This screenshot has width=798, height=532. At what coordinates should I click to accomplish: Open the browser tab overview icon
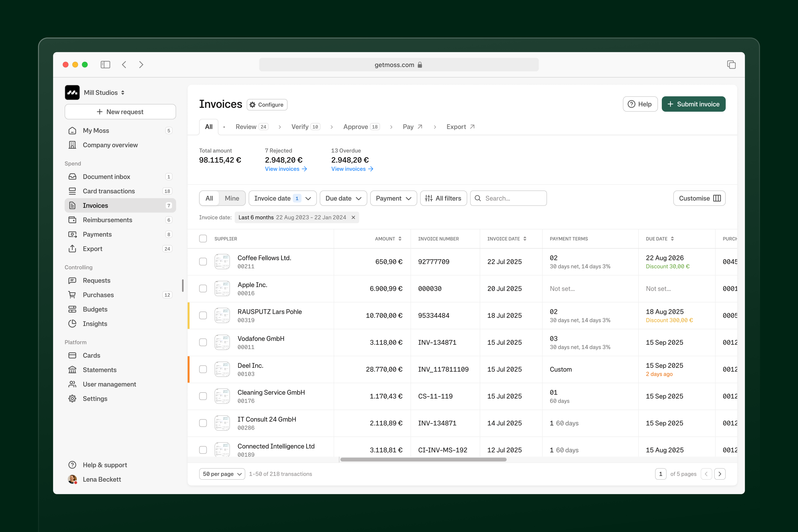731,64
